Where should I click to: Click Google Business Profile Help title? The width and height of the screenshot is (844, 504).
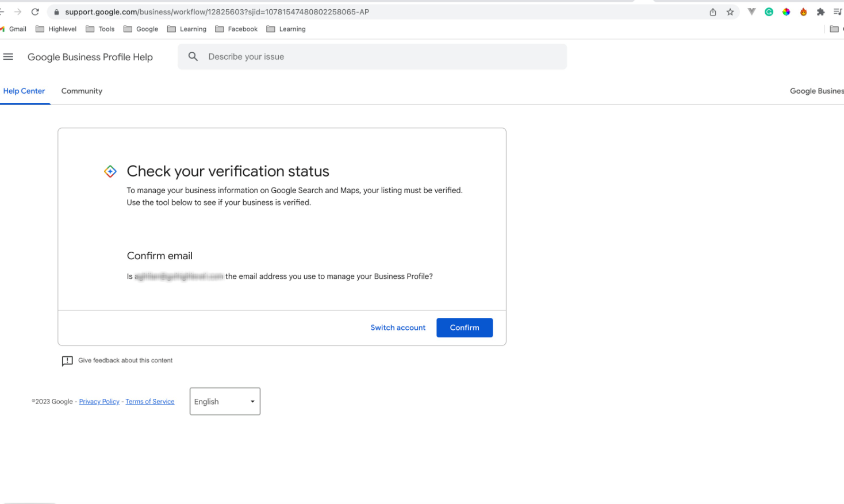pyautogui.click(x=90, y=57)
